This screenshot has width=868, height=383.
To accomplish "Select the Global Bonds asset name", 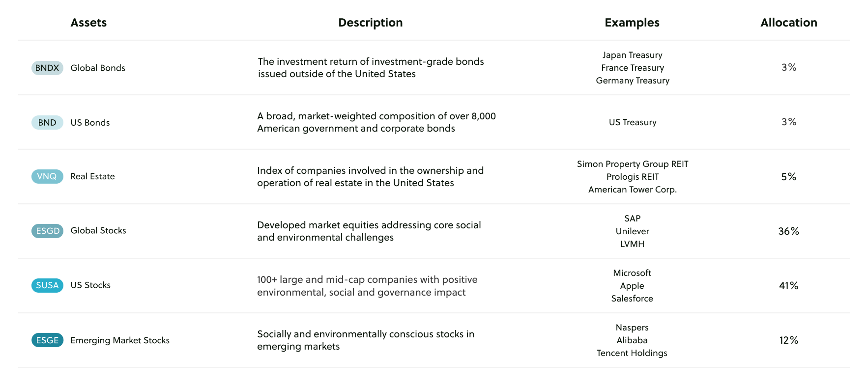I will pos(98,68).
